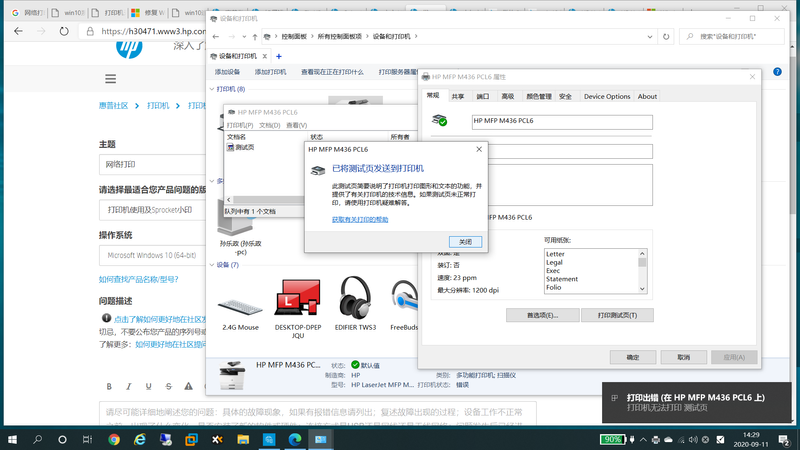This screenshot has height=450, width=800.
Task: Switch to the 端口 tab
Action: pyautogui.click(x=482, y=96)
